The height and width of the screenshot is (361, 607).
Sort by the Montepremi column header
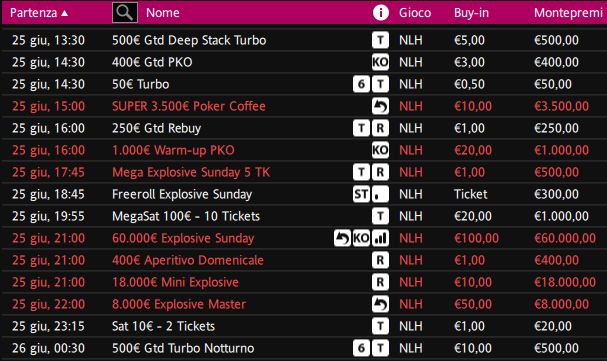tap(568, 13)
